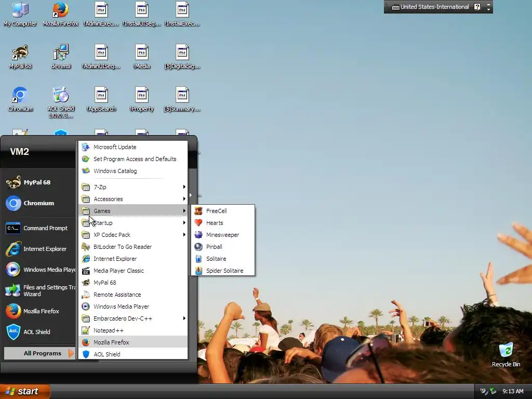
Task: Select !InstallExec file on desktop
Action: (182, 14)
